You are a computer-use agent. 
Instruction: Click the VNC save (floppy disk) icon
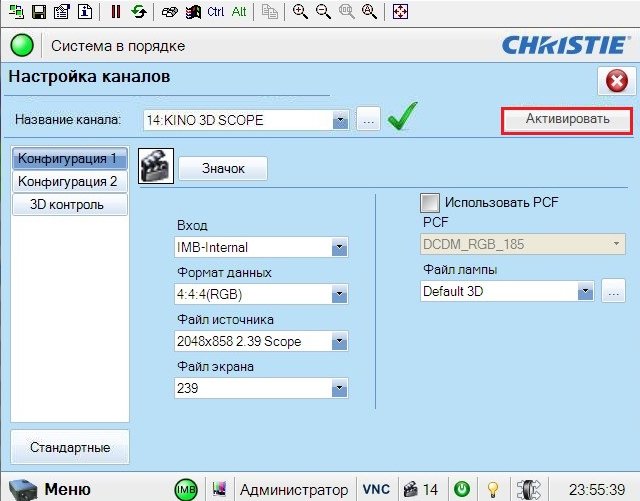[x=39, y=11]
